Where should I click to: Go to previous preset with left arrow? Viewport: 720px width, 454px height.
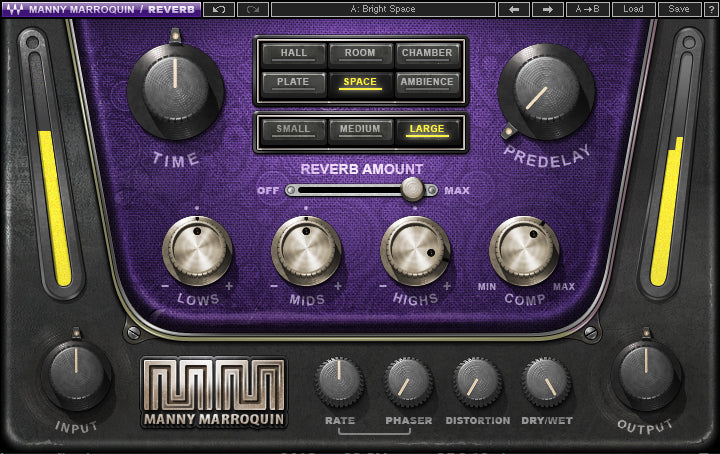coord(513,9)
